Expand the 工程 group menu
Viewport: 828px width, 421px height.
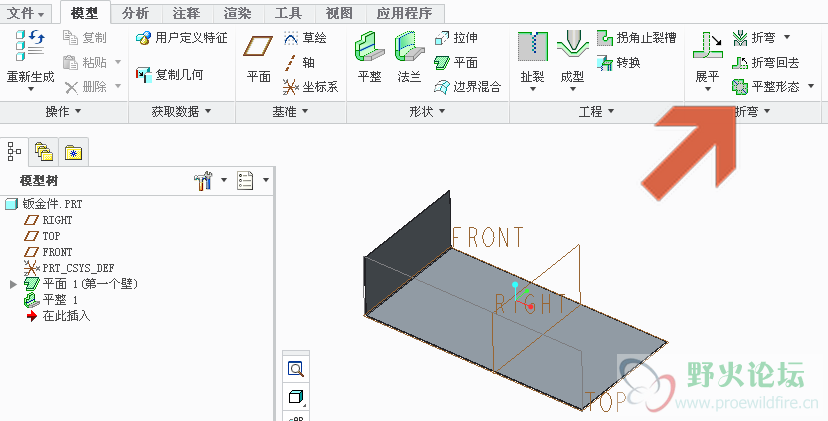(596, 111)
